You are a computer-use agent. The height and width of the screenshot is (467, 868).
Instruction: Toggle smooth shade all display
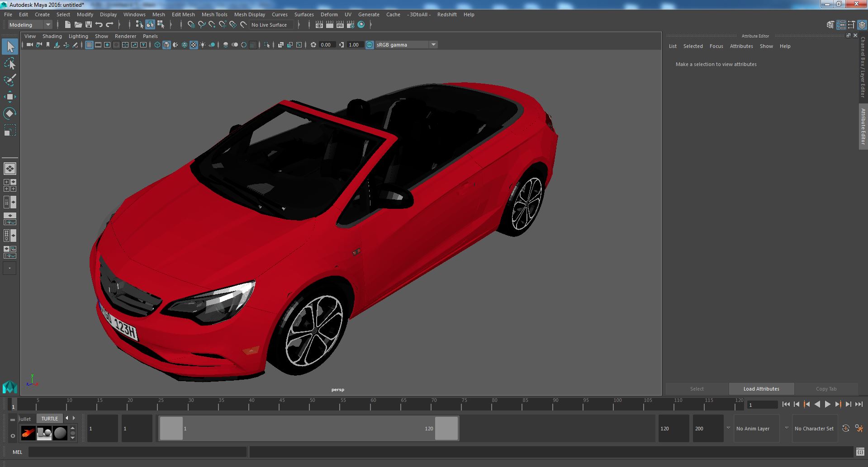[x=166, y=45]
